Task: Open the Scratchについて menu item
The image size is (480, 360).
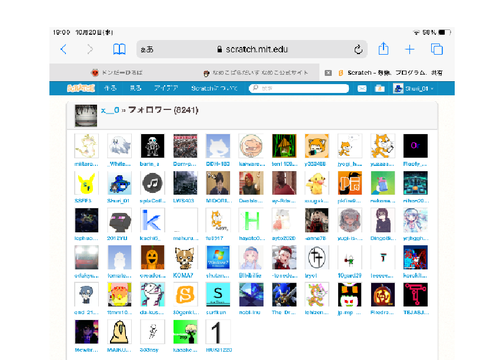Action: coord(214,88)
